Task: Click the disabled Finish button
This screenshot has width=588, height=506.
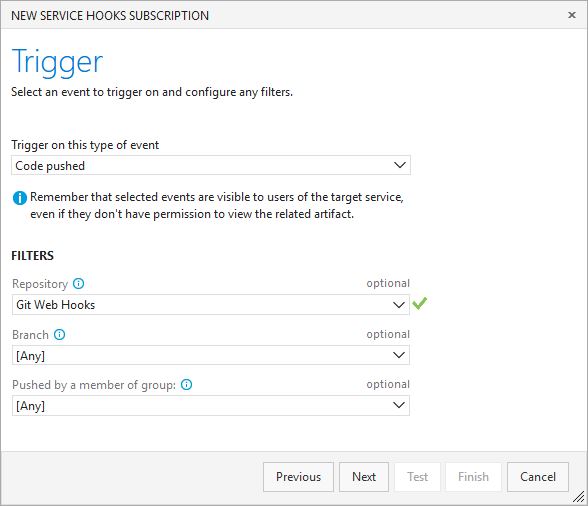Action: (473, 477)
